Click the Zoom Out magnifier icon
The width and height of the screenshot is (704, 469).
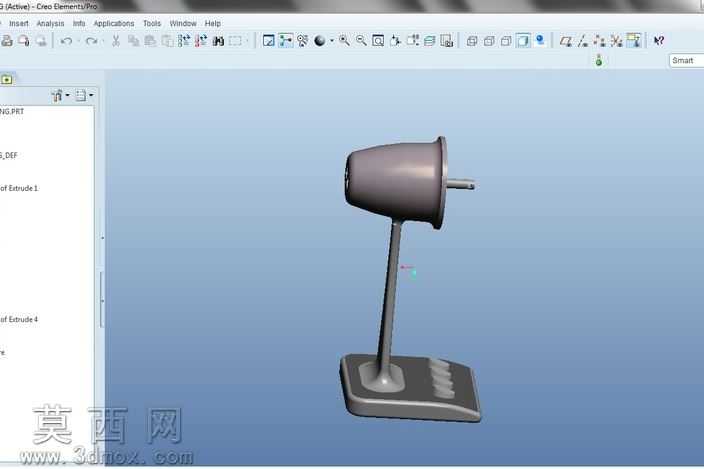[x=361, y=41]
